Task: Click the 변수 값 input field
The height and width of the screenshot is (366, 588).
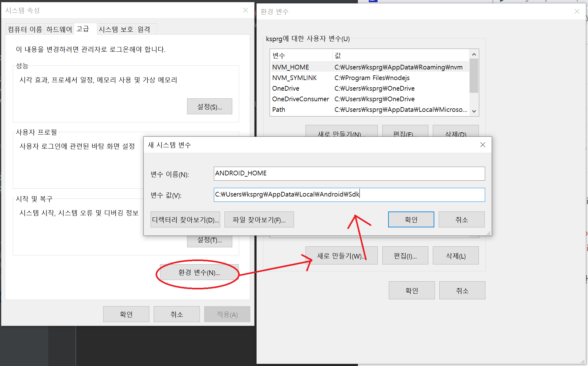Action: pos(349,195)
